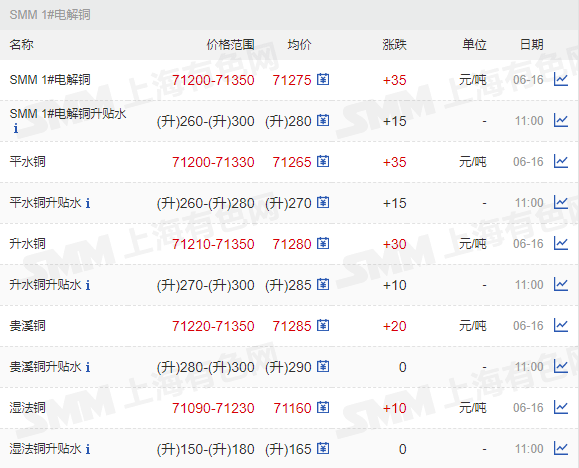Click the 贵溪铜升贴水 name

tap(45, 367)
